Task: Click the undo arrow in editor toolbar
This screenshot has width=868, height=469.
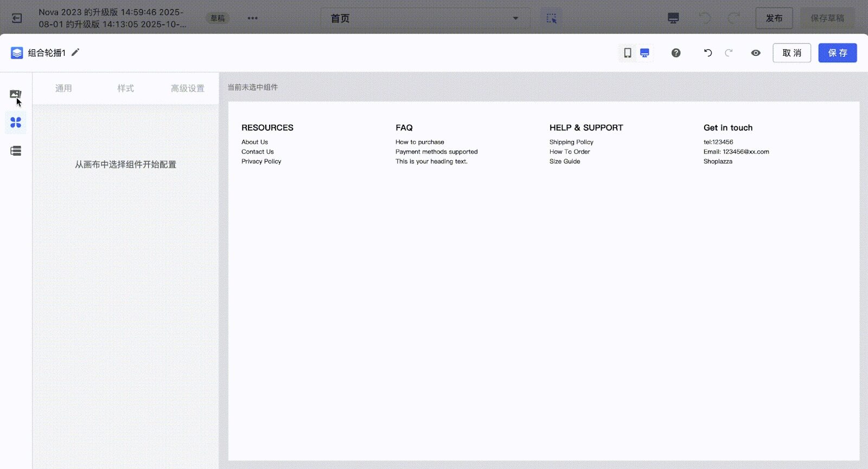Action: tap(708, 53)
